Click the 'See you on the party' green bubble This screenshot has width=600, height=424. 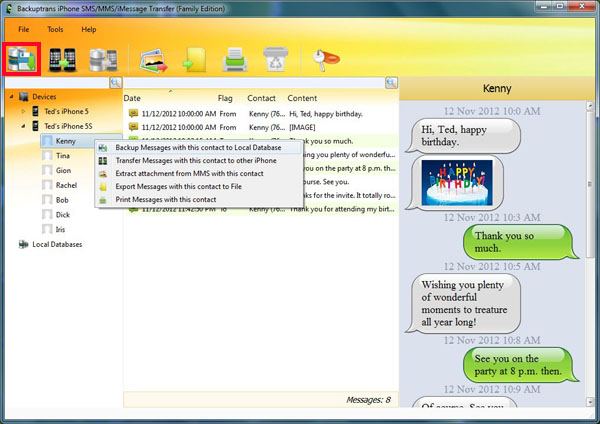[x=520, y=364]
